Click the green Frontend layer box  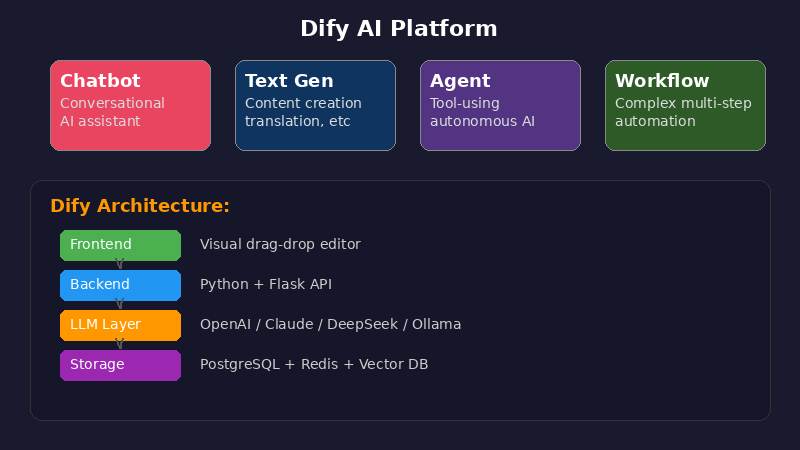point(120,245)
